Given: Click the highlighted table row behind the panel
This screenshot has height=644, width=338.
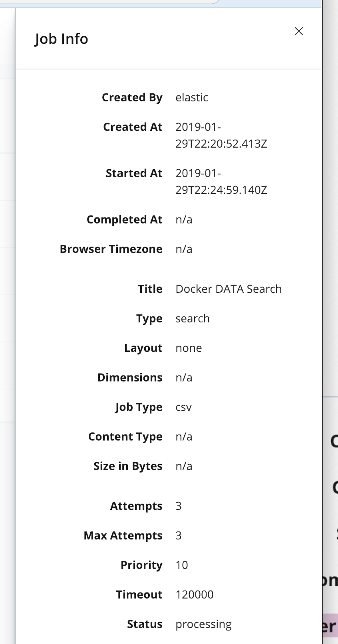Looking at the screenshot, I should (x=330, y=624).
